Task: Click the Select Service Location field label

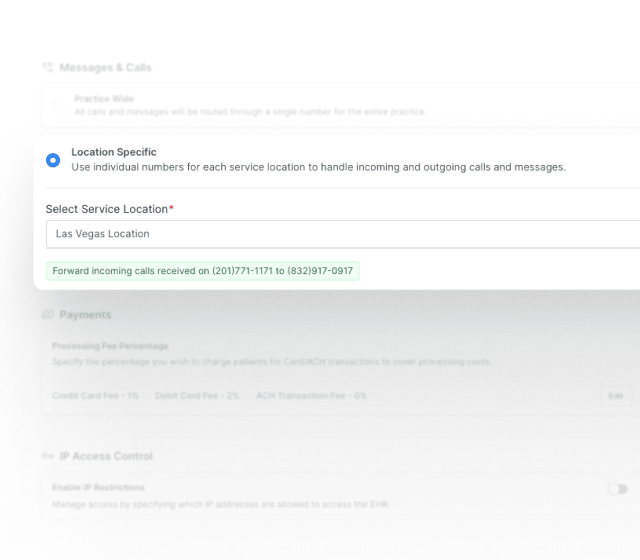Action: [x=109, y=209]
